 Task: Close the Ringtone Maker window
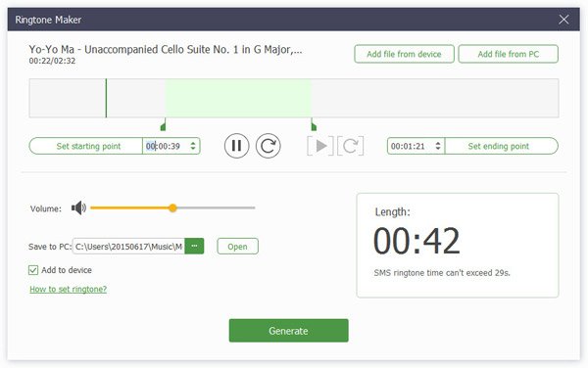563,20
